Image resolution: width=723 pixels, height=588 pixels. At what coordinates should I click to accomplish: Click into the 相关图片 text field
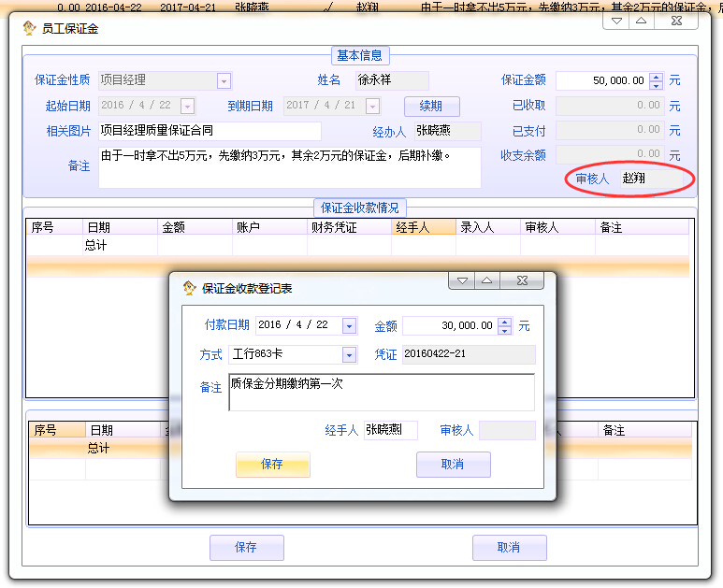pos(210,131)
